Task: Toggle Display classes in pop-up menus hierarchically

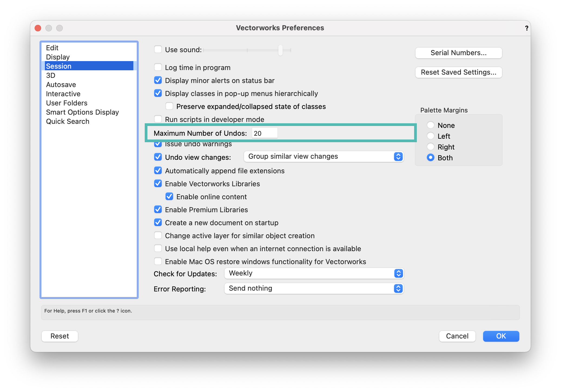Action: (x=158, y=93)
